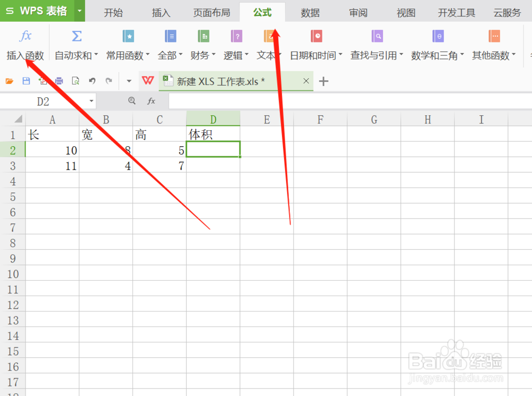Open the quick access toolbar customize arrow
Image resolution: width=532 pixels, height=396 pixels.
129,81
